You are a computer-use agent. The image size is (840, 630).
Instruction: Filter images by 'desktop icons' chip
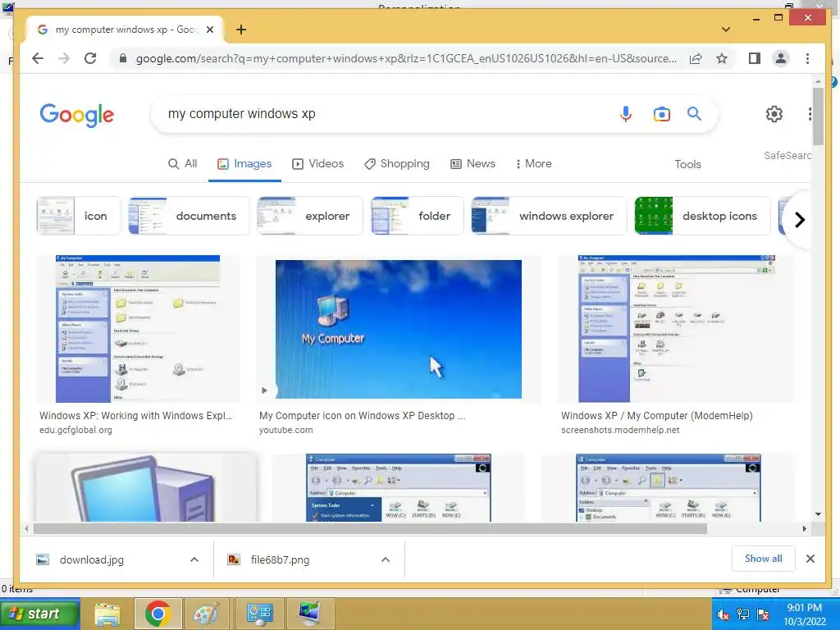click(702, 216)
